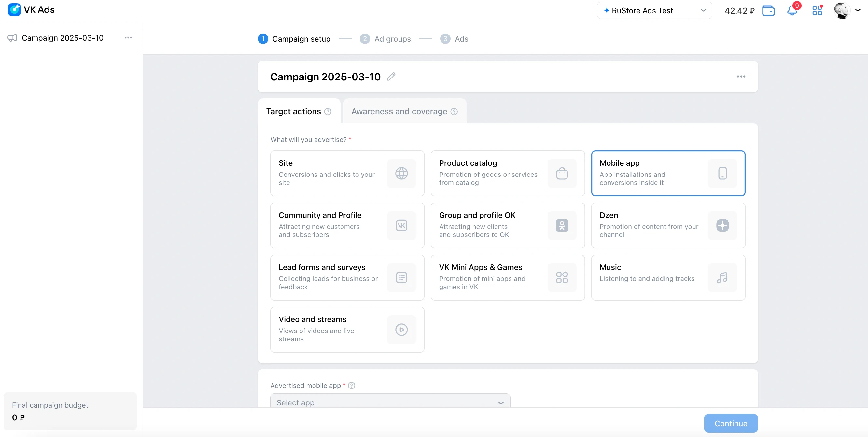Select the Music option

coord(668,278)
